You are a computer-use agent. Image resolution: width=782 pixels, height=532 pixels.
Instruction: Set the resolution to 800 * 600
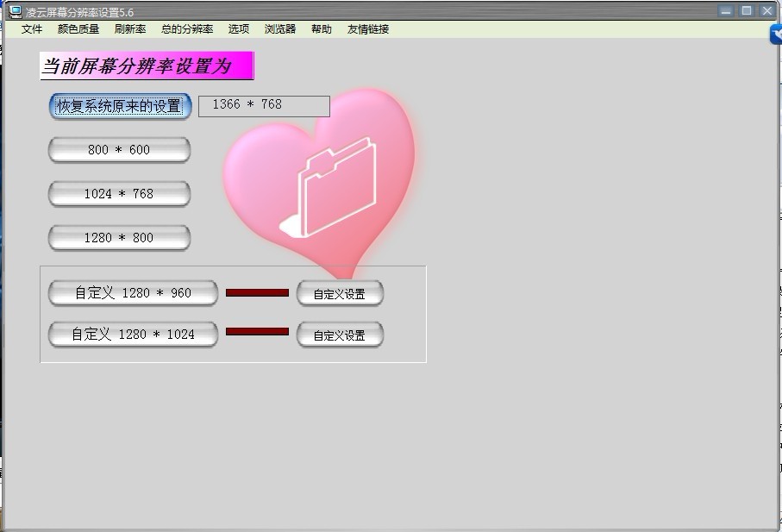click(x=119, y=150)
